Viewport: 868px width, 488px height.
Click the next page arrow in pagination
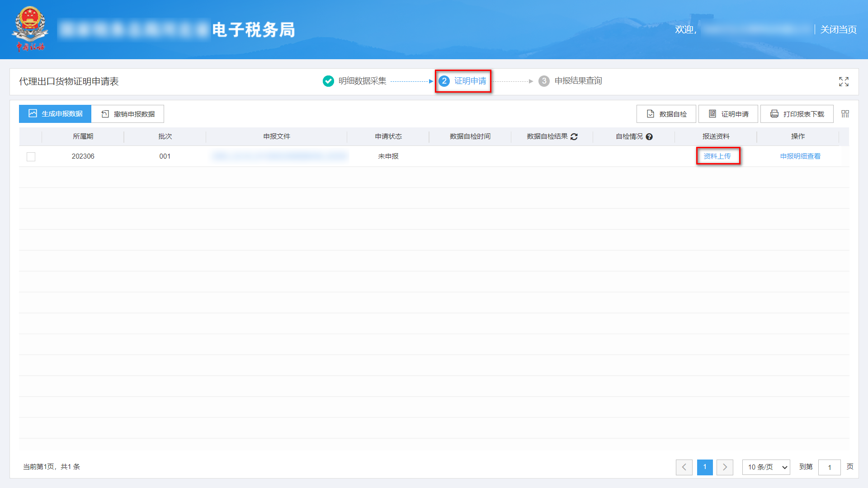coord(725,467)
